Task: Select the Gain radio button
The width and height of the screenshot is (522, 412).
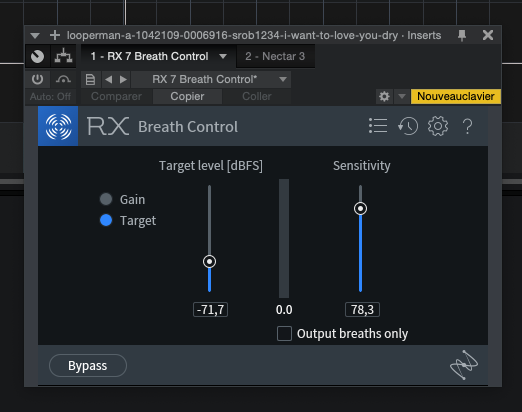Action: 106,199
